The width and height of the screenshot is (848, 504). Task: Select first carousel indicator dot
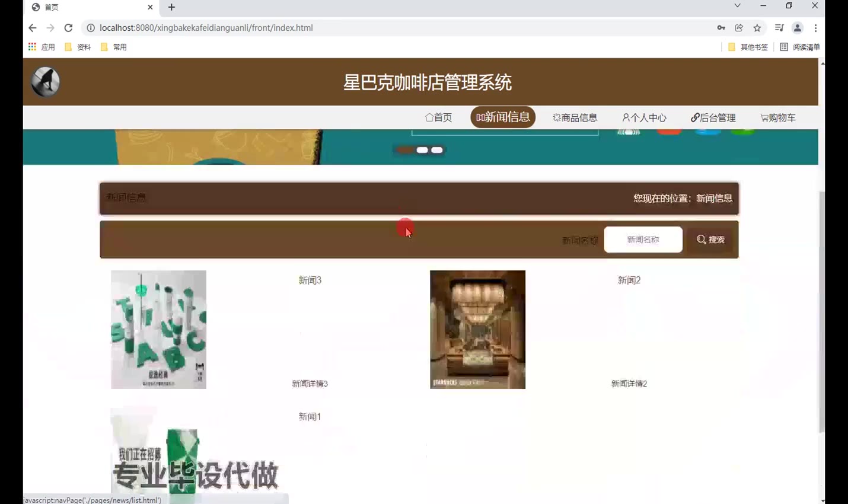point(405,150)
